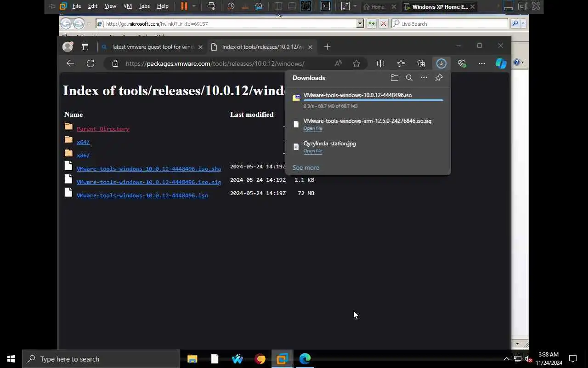
Task: Open Edge Settings and more menu
Action: pyautogui.click(x=481, y=63)
